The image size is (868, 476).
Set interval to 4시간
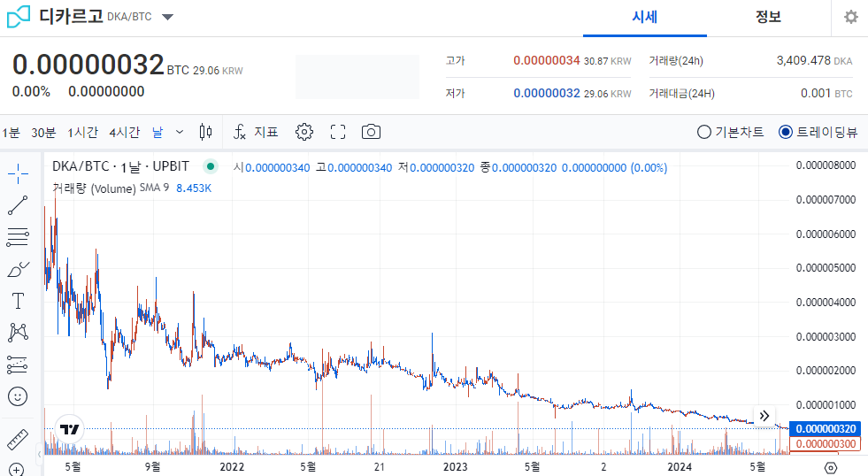click(125, 133)
